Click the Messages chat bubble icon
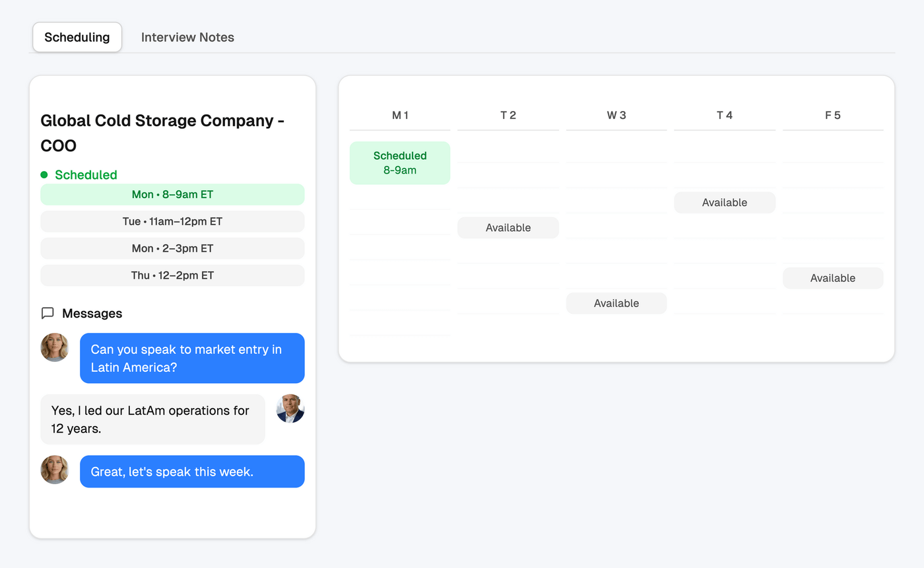The image size is (924, 568). (x=48, y=313)
